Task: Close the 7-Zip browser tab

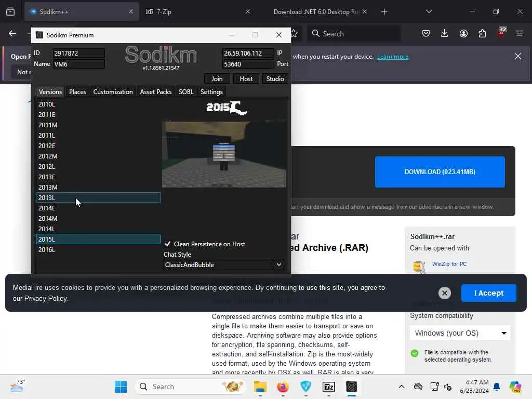Action: [248, 11]
